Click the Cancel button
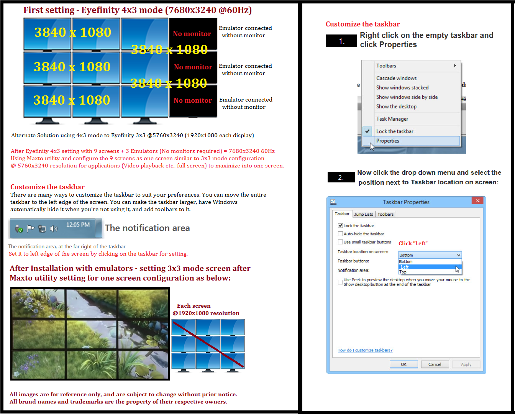The height and width of the screenshot is (420, 515). pos(435,364)
